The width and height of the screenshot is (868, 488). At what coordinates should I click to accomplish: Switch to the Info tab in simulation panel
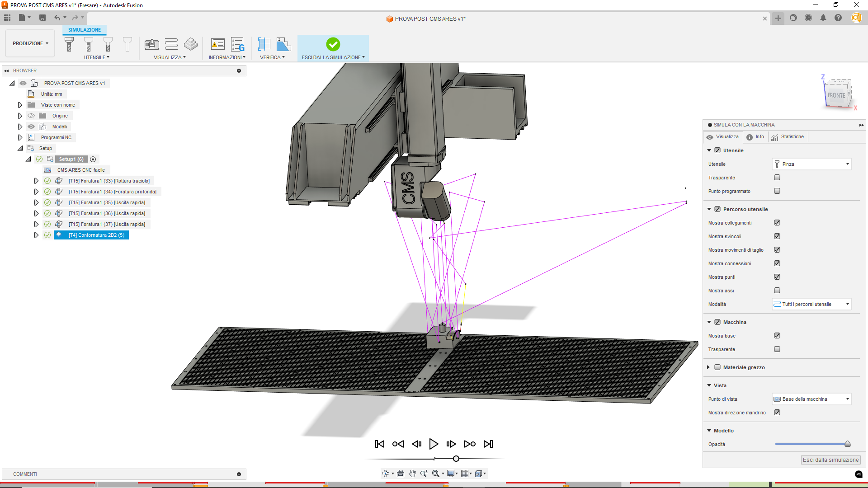pos(755,136)
